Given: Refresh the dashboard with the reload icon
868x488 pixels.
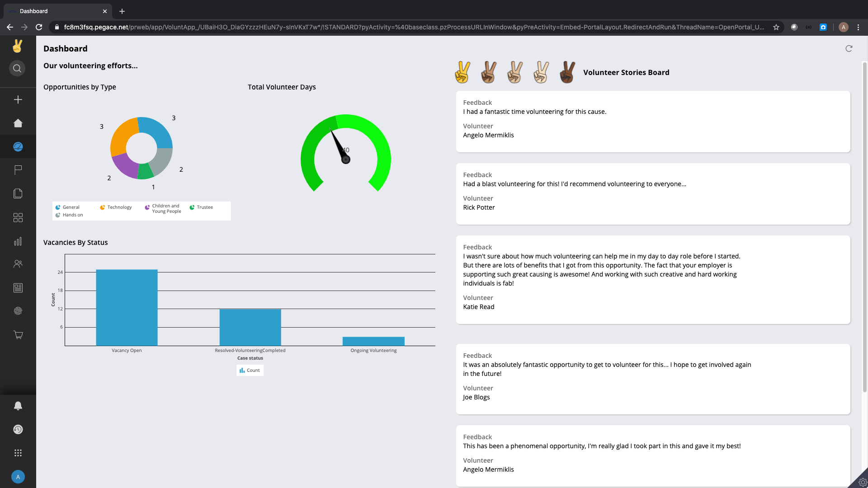Looking at the screenshot, I should [849, 48].
